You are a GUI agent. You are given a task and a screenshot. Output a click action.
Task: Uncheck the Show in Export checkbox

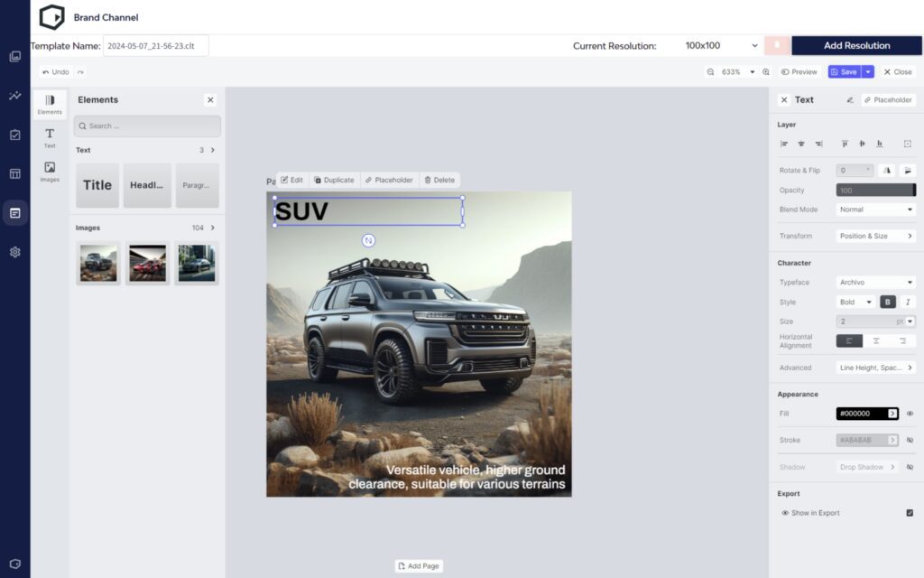click(910, 513)
